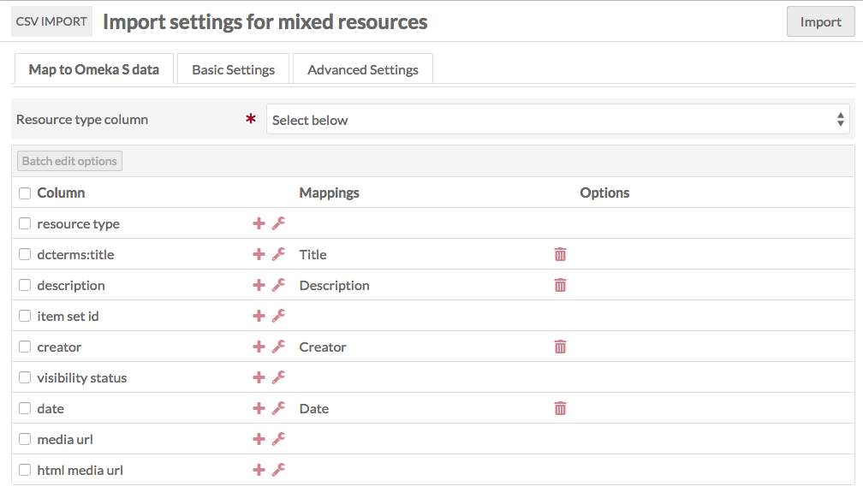The image size is (863, 504).
Task: Open the Advanced Settings tab
Action: pyautogui.click(x=363, y=69)
